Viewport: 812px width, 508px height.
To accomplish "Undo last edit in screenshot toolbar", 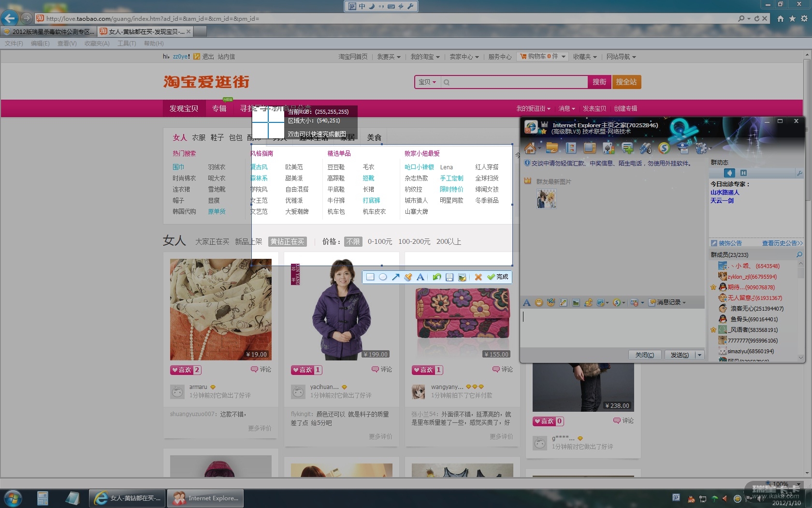I will (x=437, y=277).
